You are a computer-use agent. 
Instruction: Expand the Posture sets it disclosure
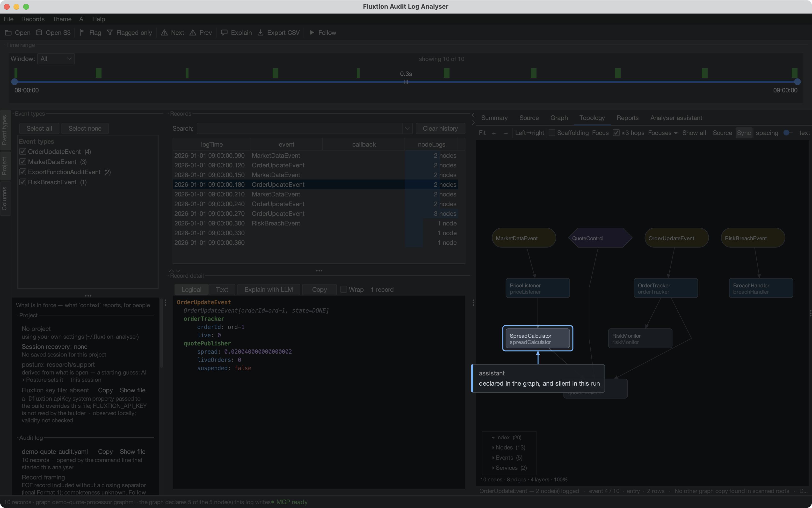click(x=23, y=380)
